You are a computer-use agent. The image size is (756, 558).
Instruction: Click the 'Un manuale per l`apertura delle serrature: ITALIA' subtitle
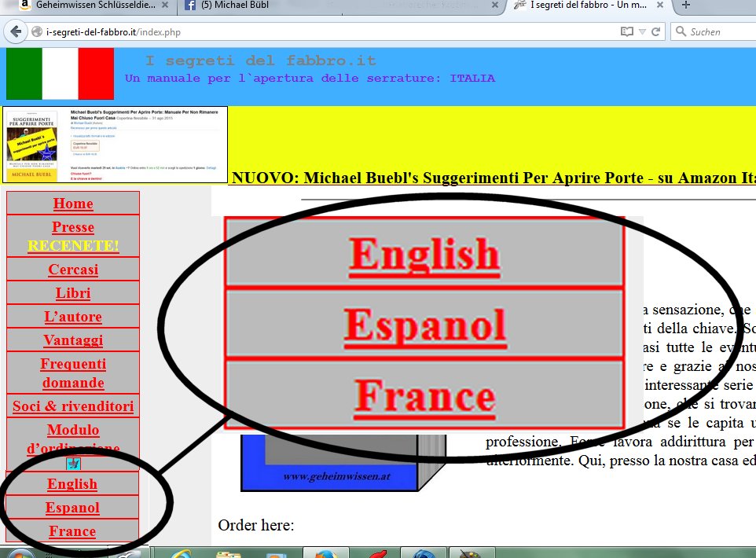[x=310, y=78]
